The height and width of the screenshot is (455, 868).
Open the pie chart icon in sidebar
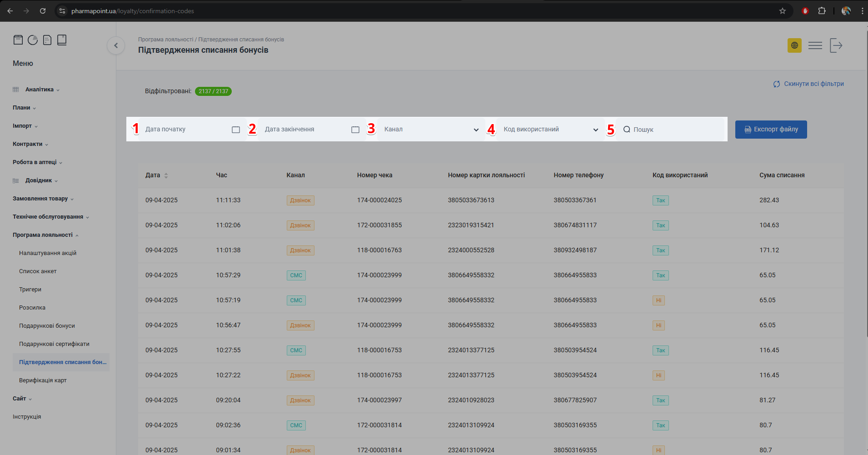[33, 40]
